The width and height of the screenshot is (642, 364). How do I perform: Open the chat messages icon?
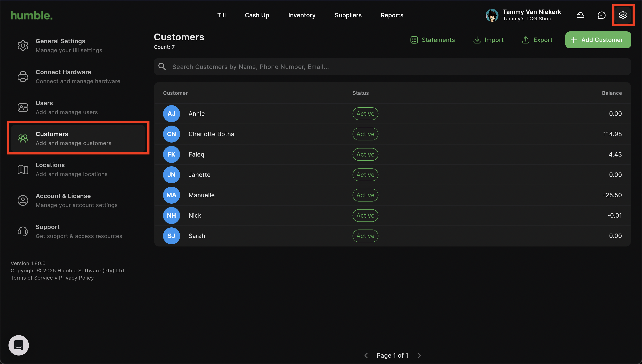601,15
